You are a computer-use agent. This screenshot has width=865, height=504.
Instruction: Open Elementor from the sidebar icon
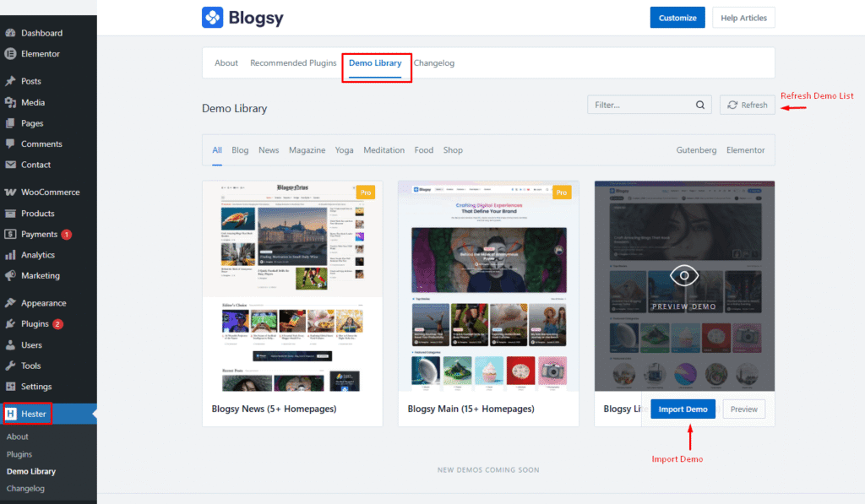click(x=10, y=53)
